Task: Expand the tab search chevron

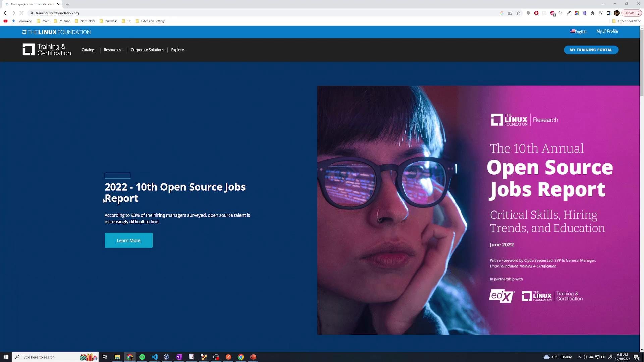Action: pyautogui.click(x=603, y=4)
